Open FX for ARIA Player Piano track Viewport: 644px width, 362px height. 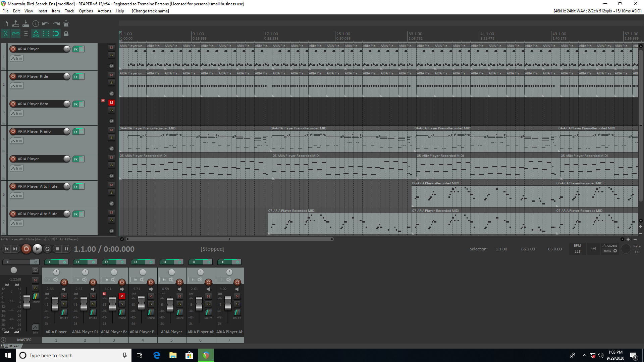pyautogui.click(x=76, y=132)
